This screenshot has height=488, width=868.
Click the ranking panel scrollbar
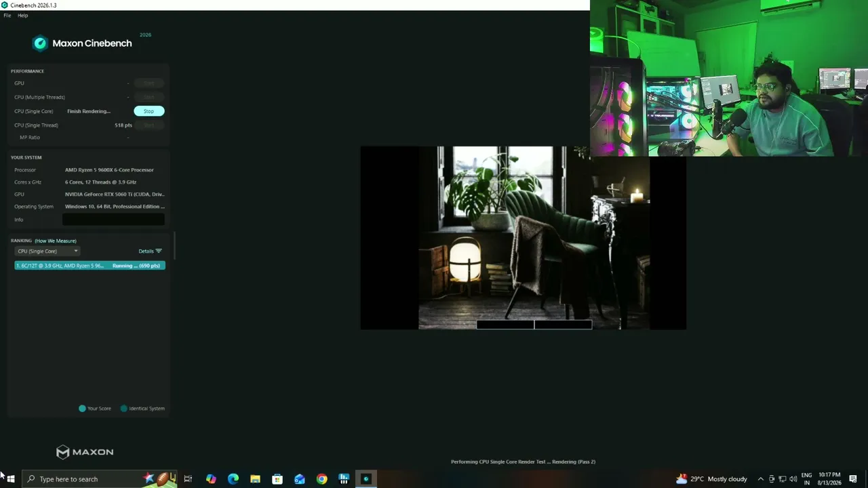[x=174, y=245]
